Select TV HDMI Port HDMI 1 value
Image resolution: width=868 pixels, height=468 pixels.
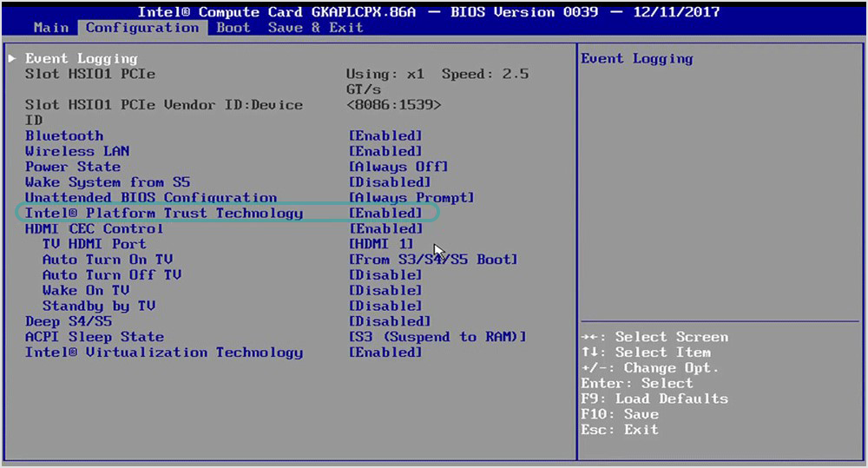[380, 245]
